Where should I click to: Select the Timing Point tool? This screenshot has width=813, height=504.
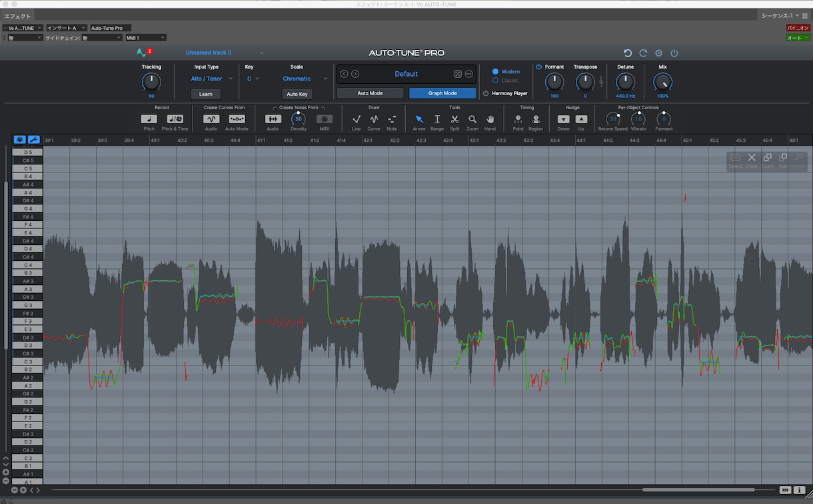click(518, 119)
